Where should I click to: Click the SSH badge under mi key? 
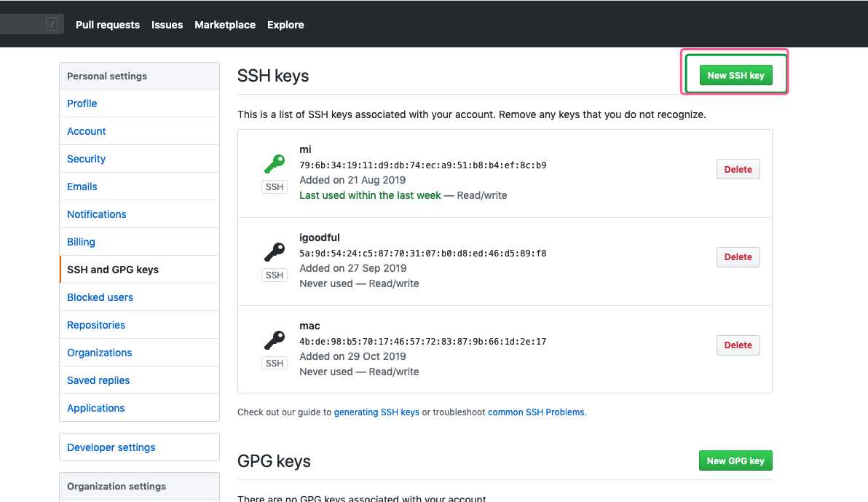[275, 187]
